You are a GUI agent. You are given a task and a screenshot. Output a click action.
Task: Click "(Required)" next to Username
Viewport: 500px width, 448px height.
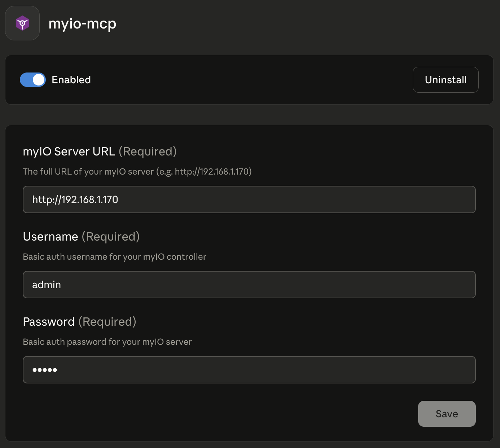pos(110,237)
